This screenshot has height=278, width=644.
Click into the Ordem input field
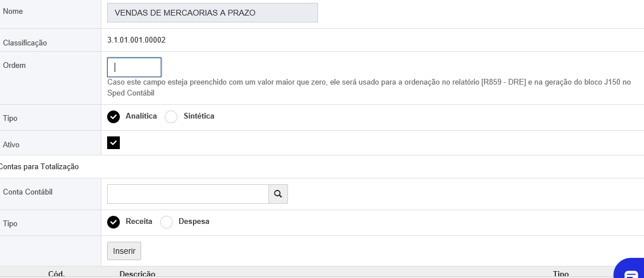point(134,67)
